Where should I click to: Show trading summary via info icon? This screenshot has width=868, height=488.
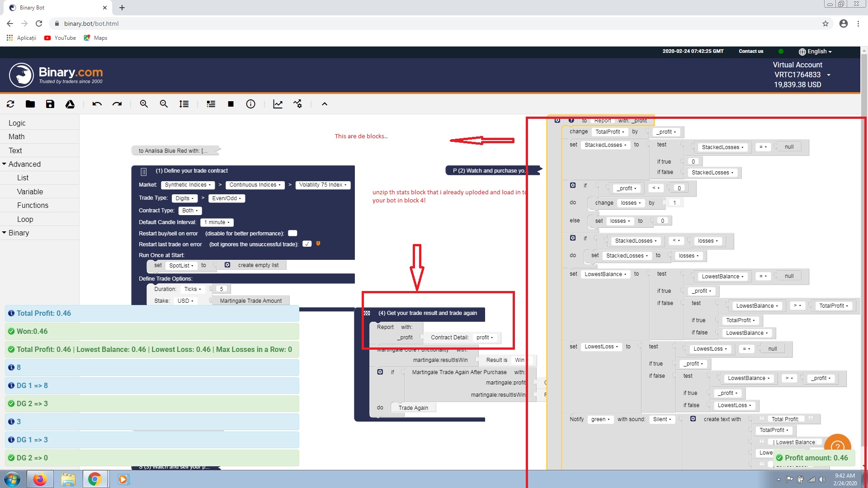tap(251, 104)
